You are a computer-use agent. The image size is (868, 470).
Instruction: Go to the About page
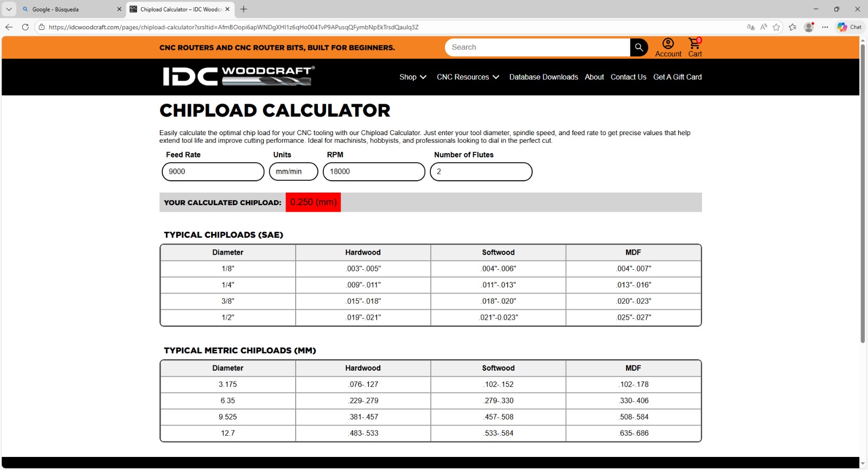(594, 77)
